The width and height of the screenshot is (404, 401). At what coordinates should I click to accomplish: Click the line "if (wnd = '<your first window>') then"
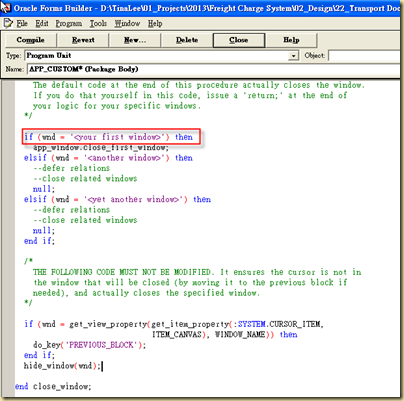click(108, 137)
